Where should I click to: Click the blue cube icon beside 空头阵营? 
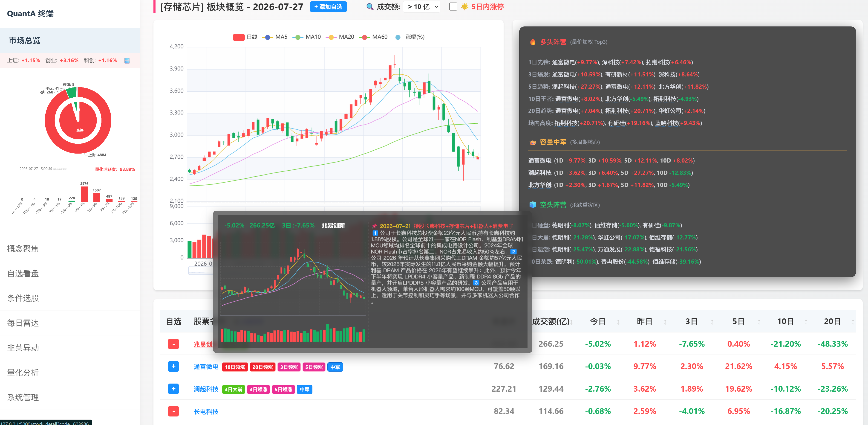pos(533,205)
